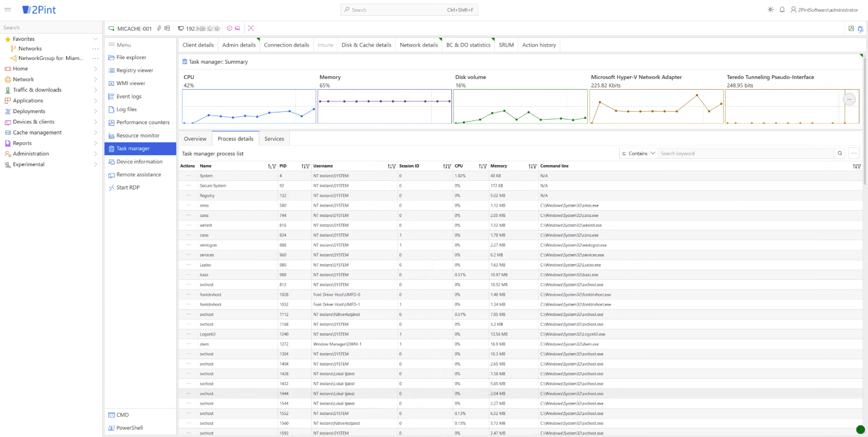
Task: Filter the PID column
Action: click(x=308, y=166)
